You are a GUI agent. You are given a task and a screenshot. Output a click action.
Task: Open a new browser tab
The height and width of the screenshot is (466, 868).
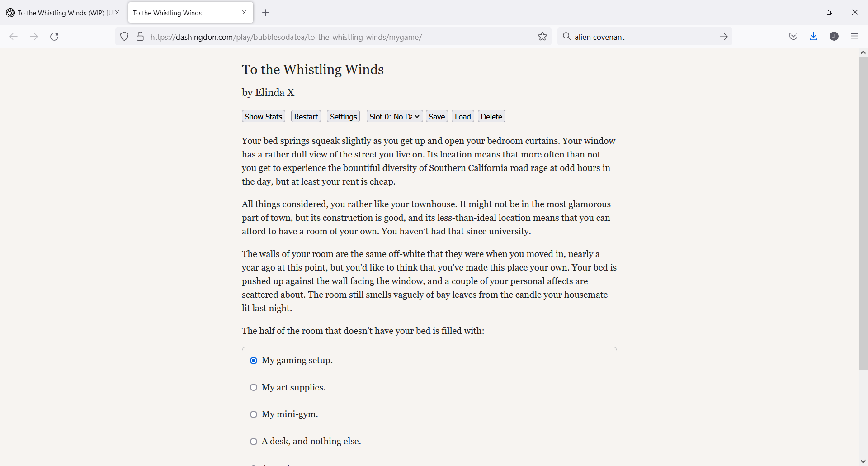[x=266, y=13]
